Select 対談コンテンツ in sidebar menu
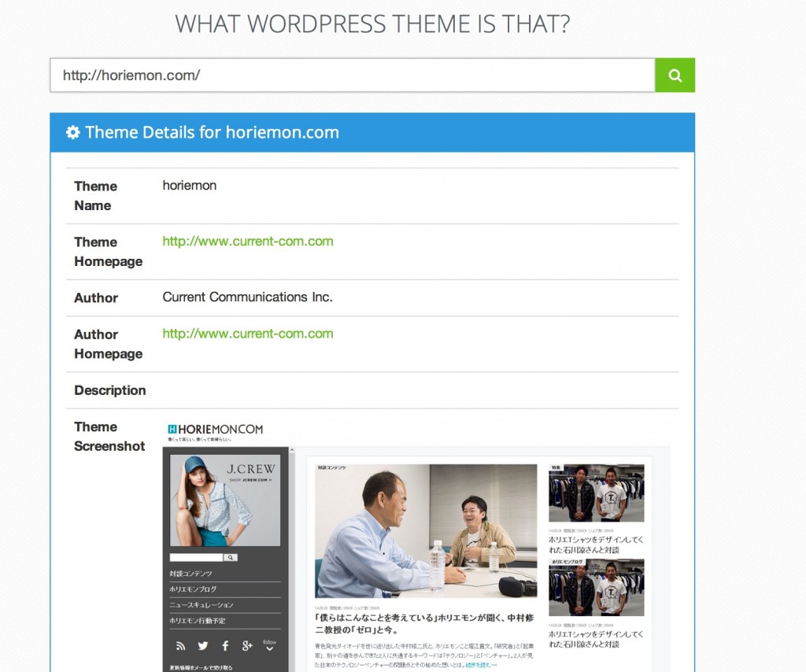Viewport: 806px width, 672px height. click(190, 574)
